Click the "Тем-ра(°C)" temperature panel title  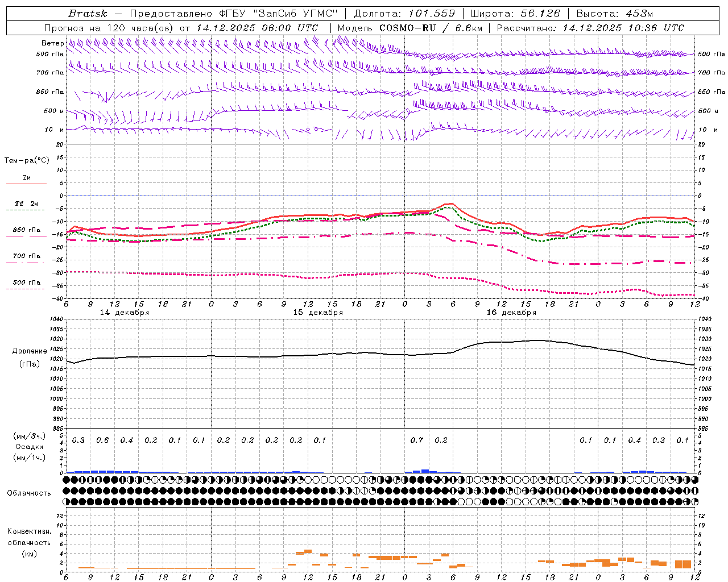(x=27, y=161)
